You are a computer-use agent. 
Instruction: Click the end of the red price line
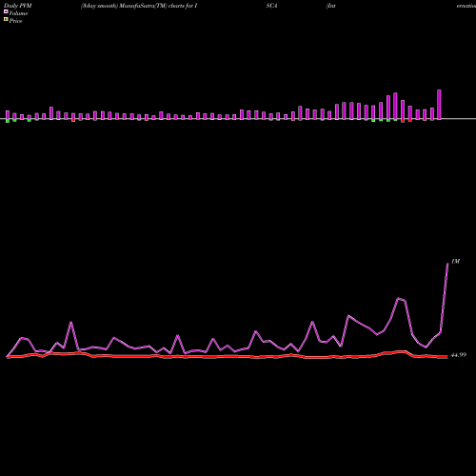pyautogui.click(x=446, y=357)
